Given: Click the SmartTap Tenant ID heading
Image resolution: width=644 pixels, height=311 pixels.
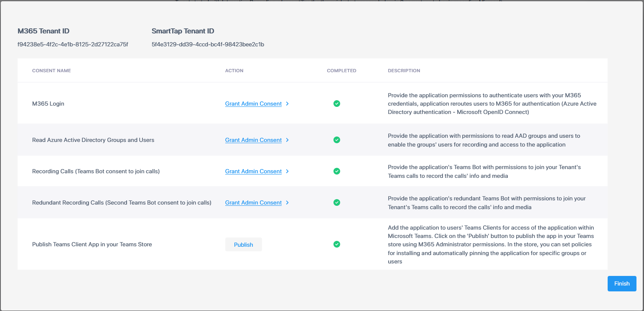Looking at the screenshot, I should tap(183, 31).
